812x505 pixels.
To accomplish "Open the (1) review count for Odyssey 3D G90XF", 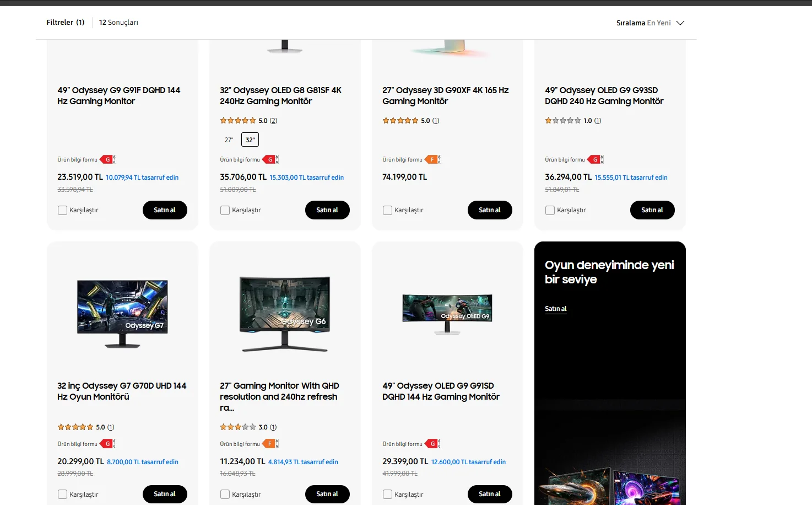I will [436, 121].
